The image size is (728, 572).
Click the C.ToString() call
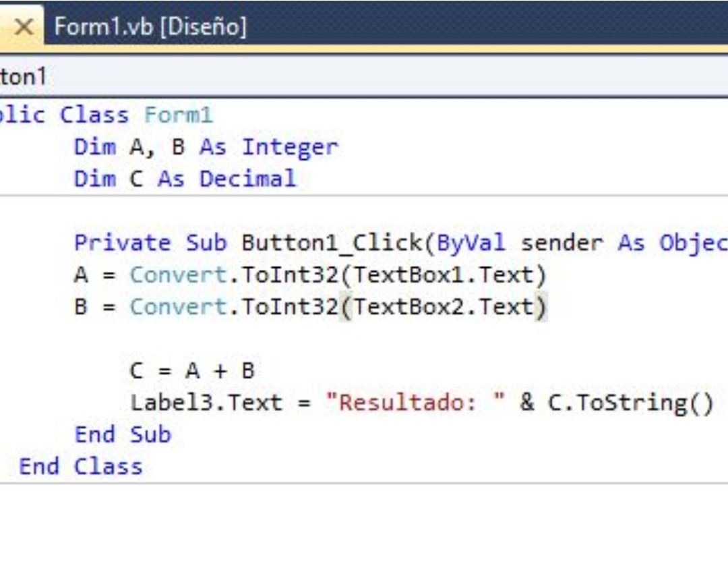630,403
